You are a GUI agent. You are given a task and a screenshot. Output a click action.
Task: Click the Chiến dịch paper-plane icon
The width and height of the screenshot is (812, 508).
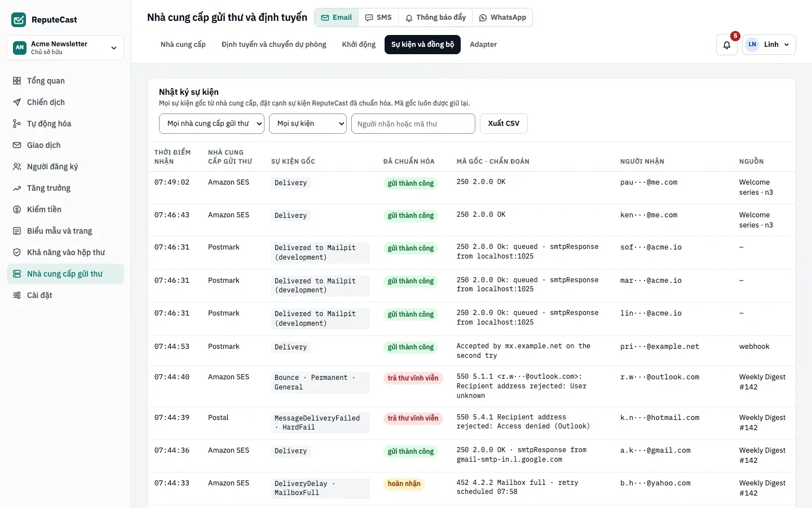[x=17, y=102]
